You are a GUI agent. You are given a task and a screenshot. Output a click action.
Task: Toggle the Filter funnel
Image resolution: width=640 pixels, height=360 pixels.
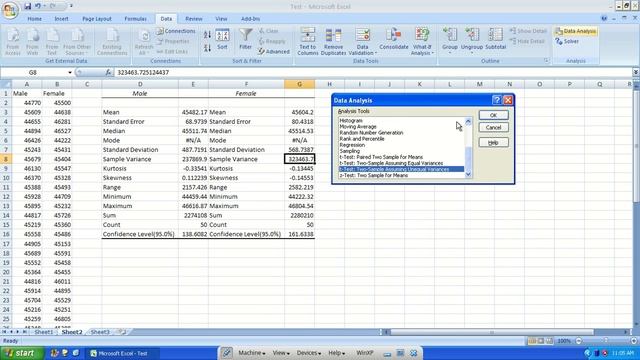(x=245, y=40)
